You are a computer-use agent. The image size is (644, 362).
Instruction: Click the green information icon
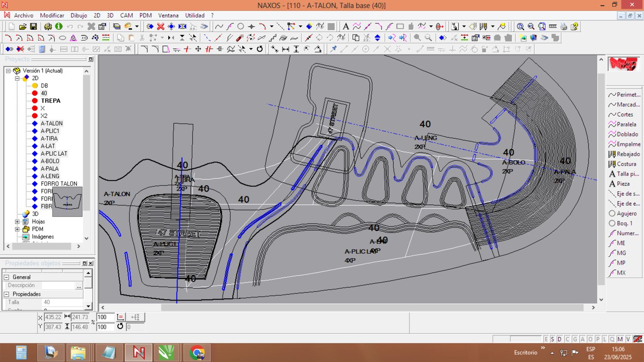[59, 27]
